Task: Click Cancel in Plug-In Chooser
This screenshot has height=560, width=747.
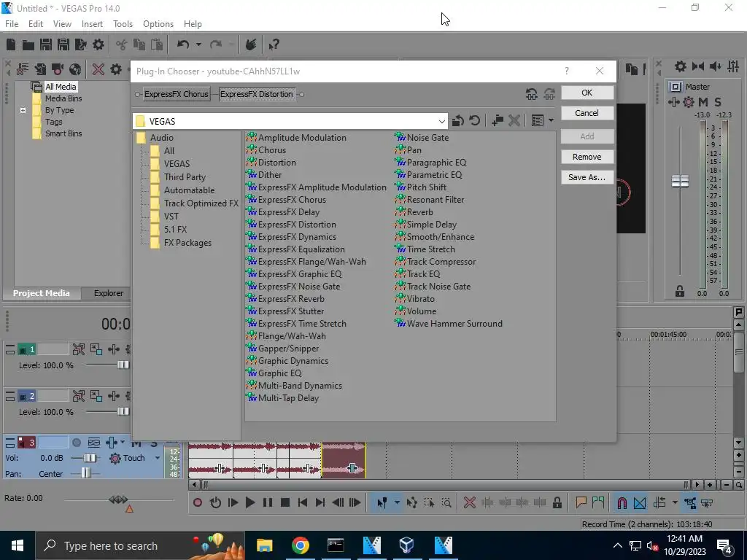Action: tap(587, 113)
